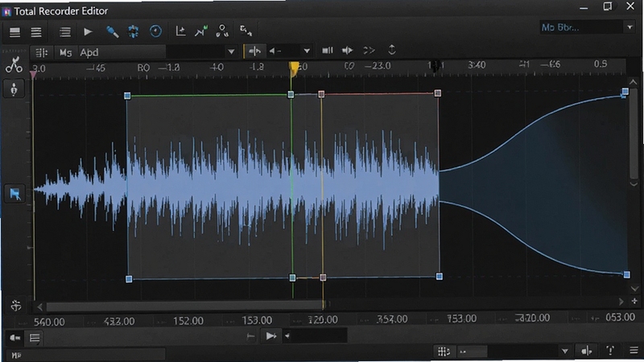The height and width of the screenshot is (362, 644).
Task: Click the 'T' marker icon in the bottom-right bar
Action: (610, 351)
